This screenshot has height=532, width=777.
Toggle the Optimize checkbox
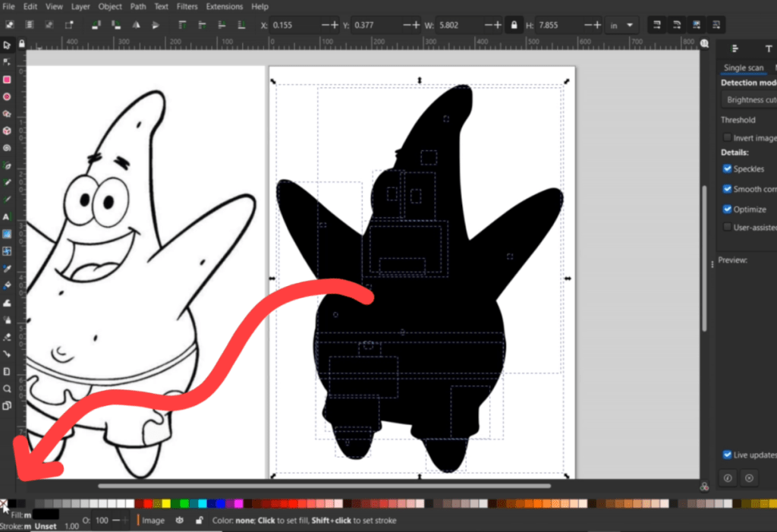(728, 209)
